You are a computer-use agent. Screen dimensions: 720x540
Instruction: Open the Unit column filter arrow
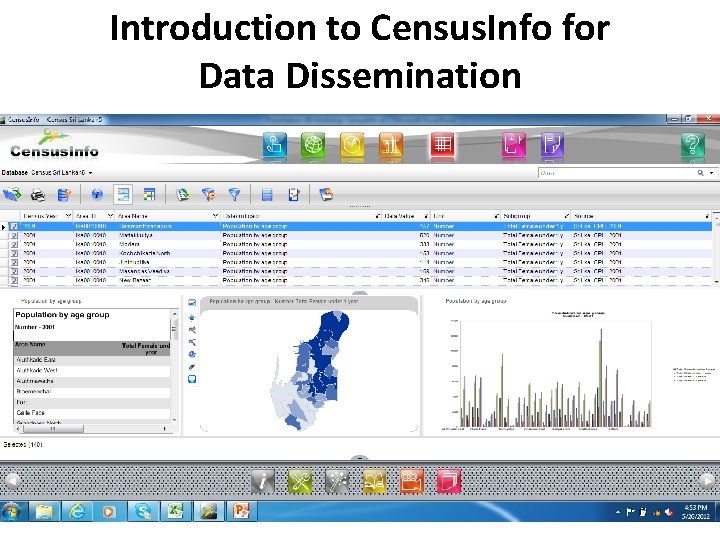[496, 215]
